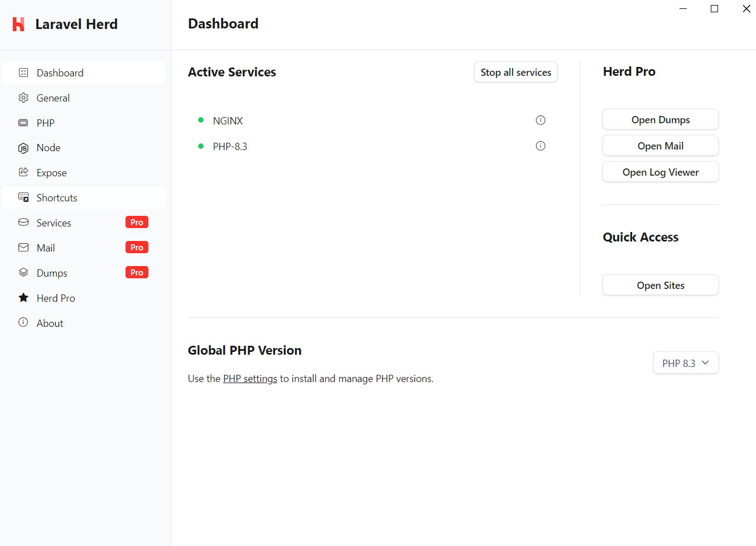Click the Shortcuts keyboard icon
This screenshot has width=756, height=546.
(x=23, y=197)
